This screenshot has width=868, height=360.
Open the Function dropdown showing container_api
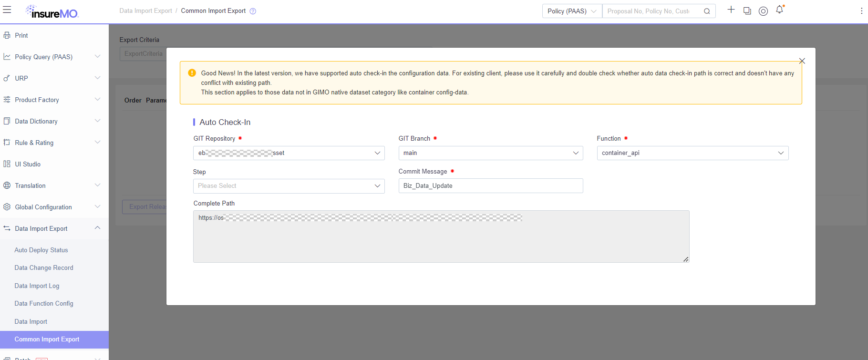(x=692, y=153)
